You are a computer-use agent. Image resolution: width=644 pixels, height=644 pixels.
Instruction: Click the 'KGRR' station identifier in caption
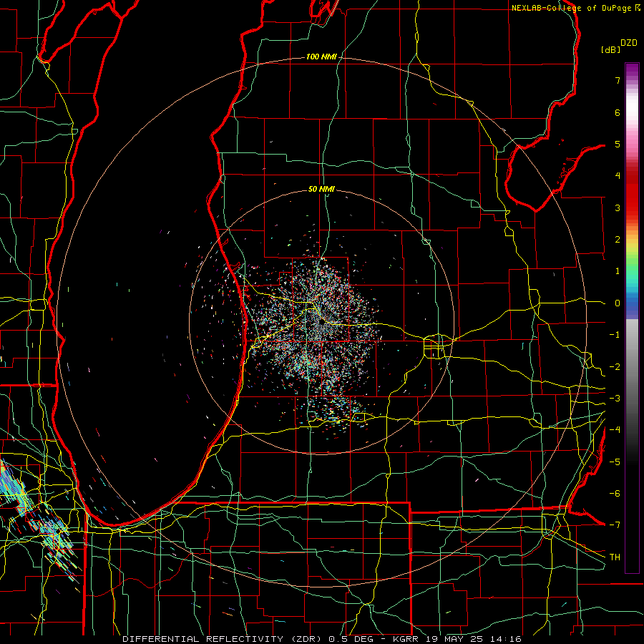(405, 639)
